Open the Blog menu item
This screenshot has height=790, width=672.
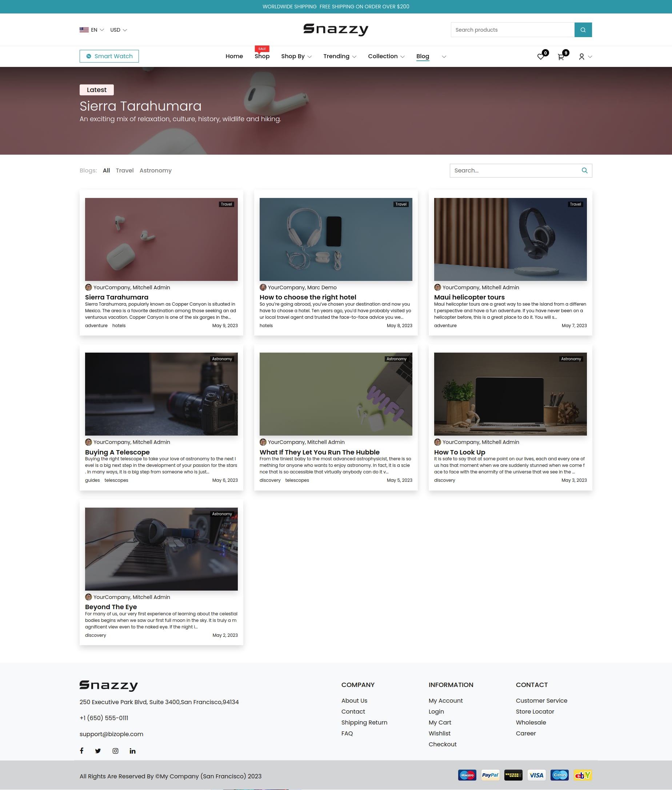[423, 56]
